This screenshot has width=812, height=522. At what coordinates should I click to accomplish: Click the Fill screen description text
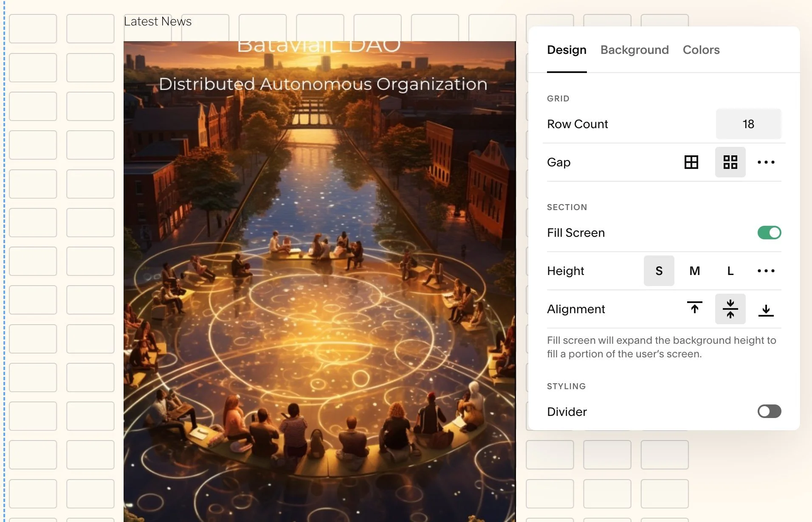(661, 347)
